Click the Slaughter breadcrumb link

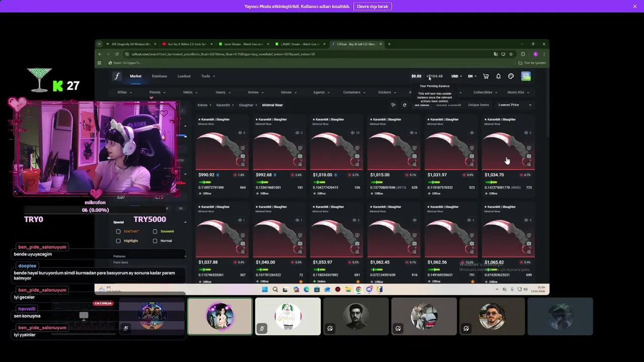click(x=246, y=105)
